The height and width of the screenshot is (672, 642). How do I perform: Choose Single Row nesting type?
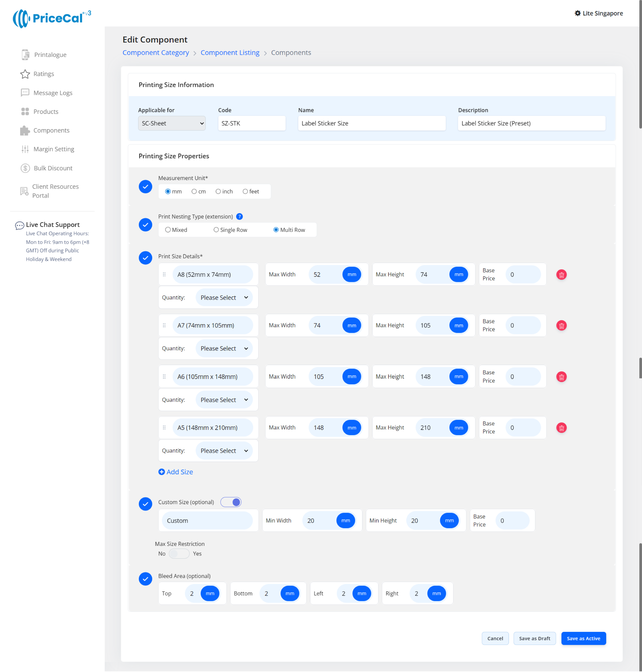tap(216, 230)
